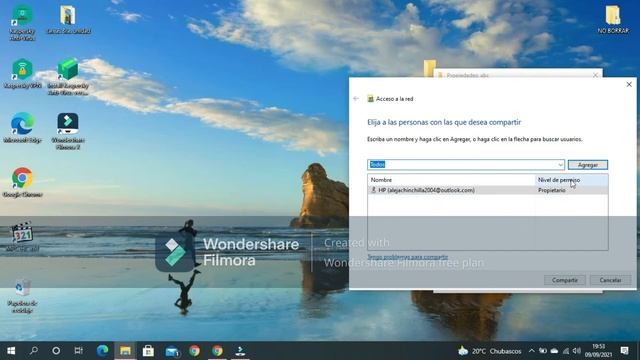Expand the user name dropdown arrow

click(560, 165)
